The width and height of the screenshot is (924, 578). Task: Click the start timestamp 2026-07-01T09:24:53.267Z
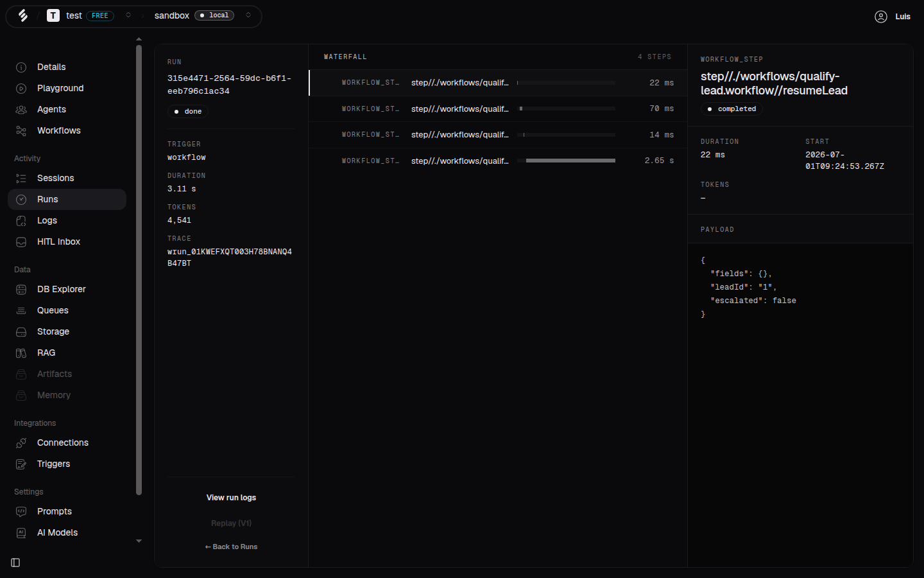pos(844,161)
